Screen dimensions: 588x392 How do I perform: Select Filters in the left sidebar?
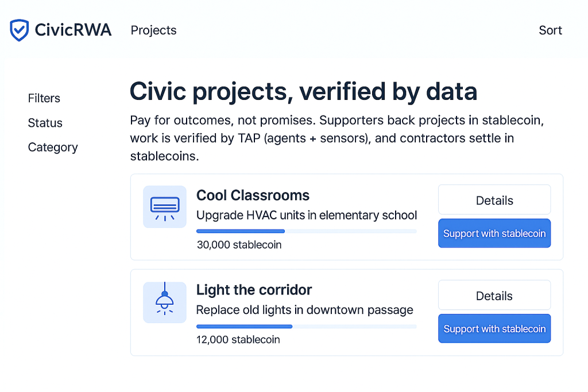click(44, 98)
